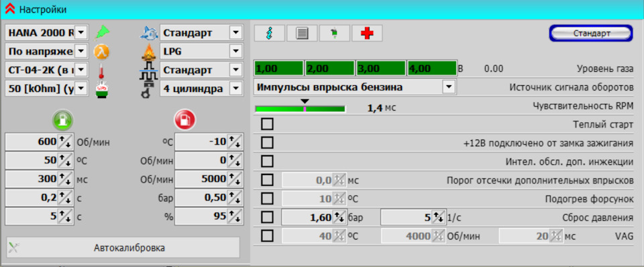Click the 5000 Об/мин stepper arrows
Screen dimensions: 644x267
[x=234, y=179]
